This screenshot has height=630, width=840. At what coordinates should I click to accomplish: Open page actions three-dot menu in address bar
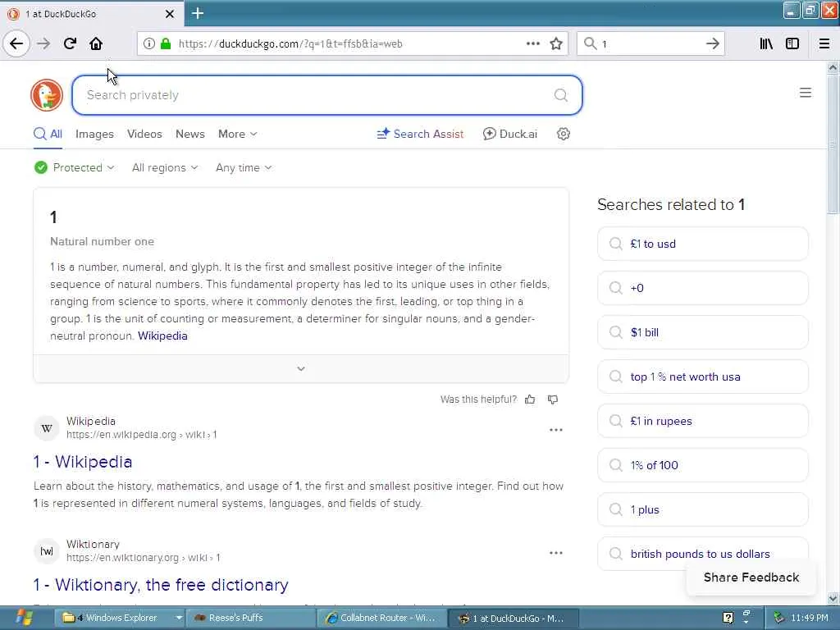click(533, 43)
